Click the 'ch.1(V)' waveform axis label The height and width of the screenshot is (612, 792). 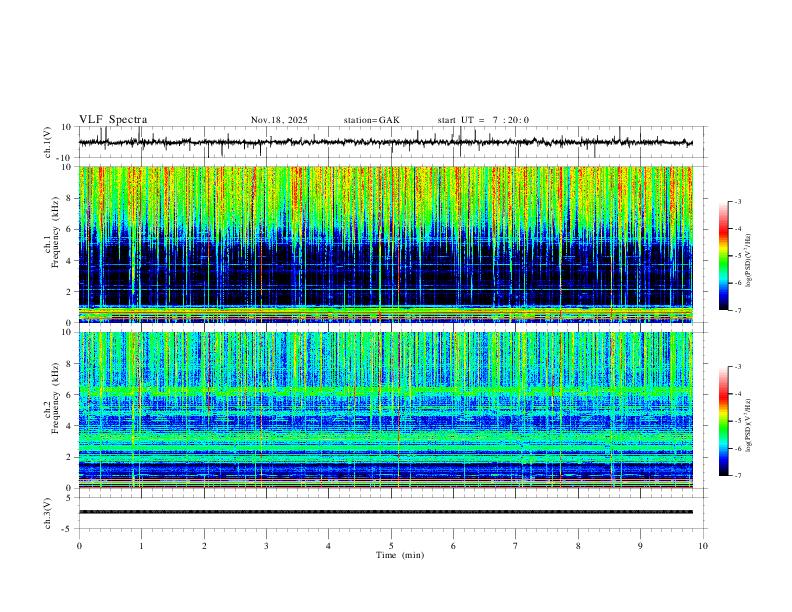pos(47,142)
